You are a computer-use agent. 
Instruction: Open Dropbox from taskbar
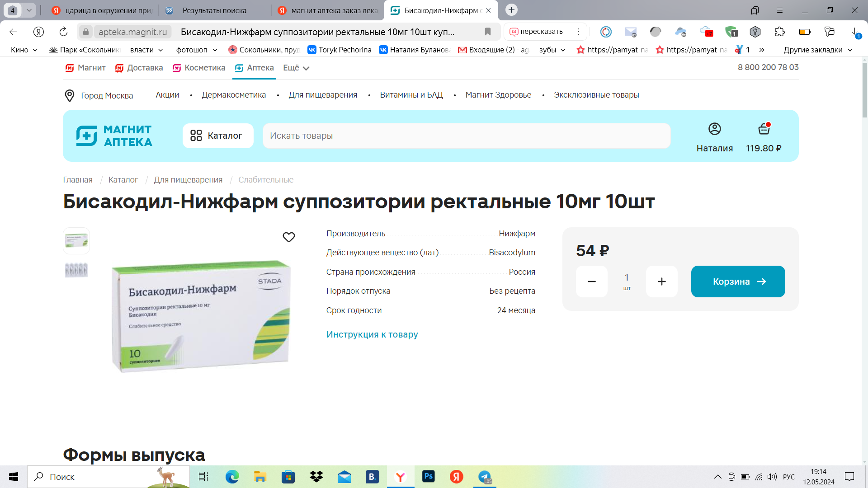316,477
